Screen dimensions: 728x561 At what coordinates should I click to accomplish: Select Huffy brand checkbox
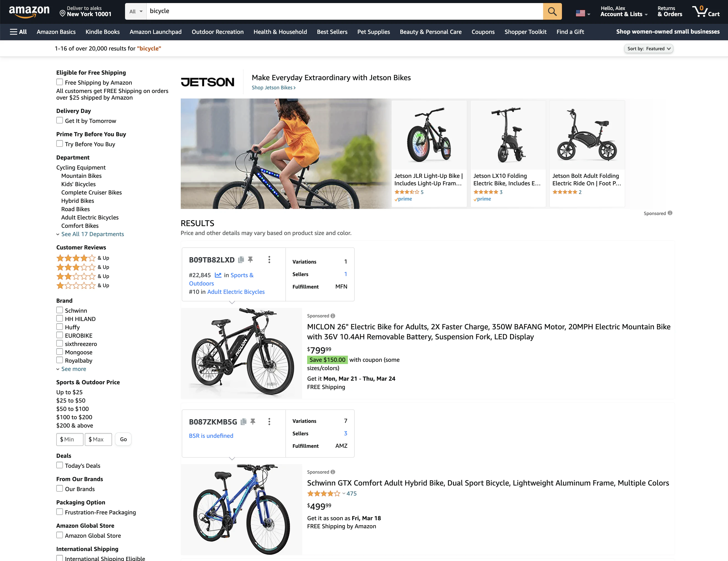pyautogui.click(x=60, y=327)
